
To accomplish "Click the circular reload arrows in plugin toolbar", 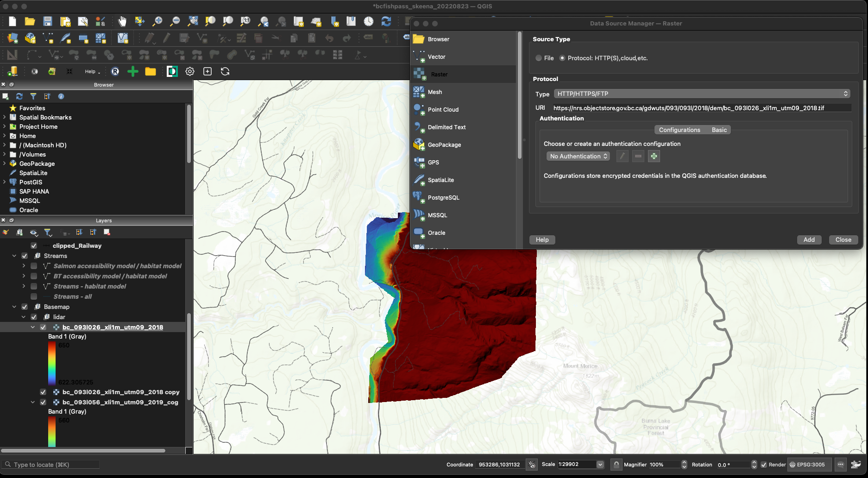I will 225,71.
